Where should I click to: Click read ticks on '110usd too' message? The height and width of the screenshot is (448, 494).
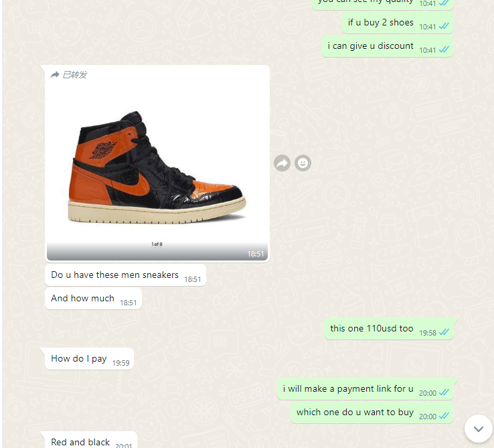(x=444, y=332)
